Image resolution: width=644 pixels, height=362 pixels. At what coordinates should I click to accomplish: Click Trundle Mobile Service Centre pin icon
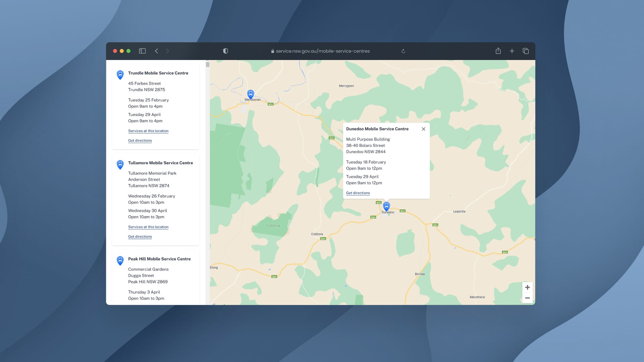120,74
